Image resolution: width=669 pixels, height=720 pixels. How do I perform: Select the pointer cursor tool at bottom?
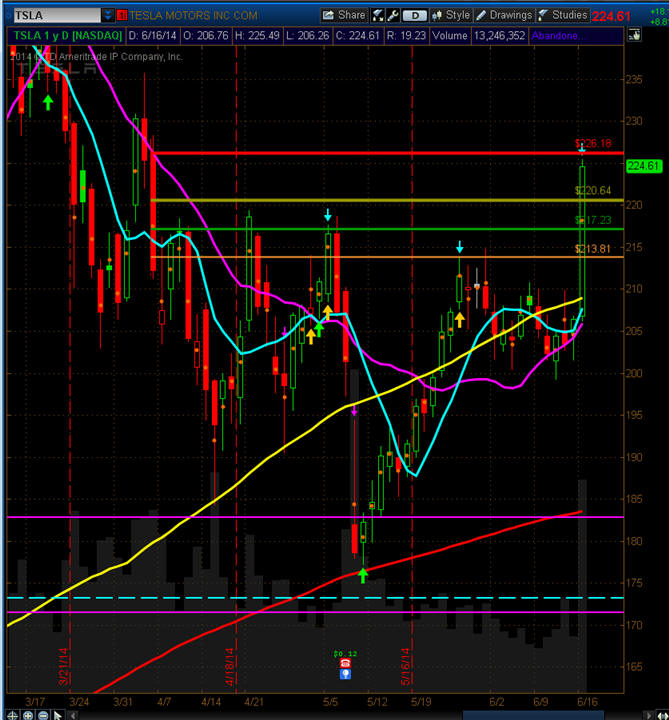pyautogui.click(x=57, y=714)
